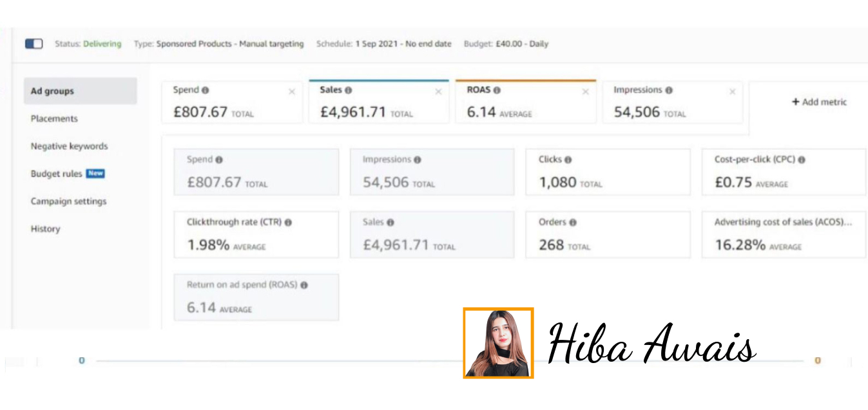
Task: Remove the Spend metric tab with X
Action: 291,92
